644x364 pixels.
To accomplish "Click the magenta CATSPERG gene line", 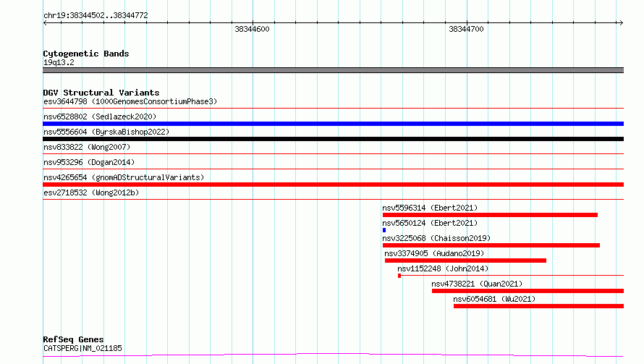I will [333, 355].
